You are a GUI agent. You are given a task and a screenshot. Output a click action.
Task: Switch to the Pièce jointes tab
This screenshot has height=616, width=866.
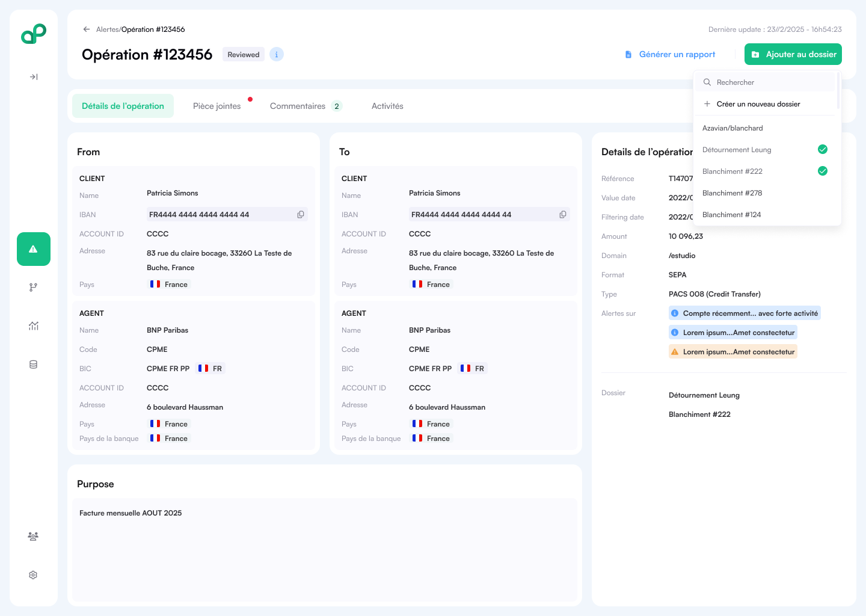(x=217, y=106)
